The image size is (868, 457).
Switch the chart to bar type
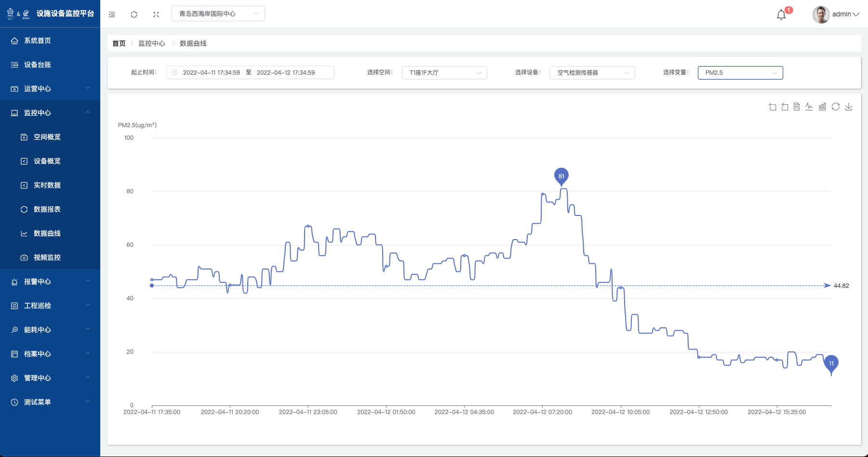(822, 107)
